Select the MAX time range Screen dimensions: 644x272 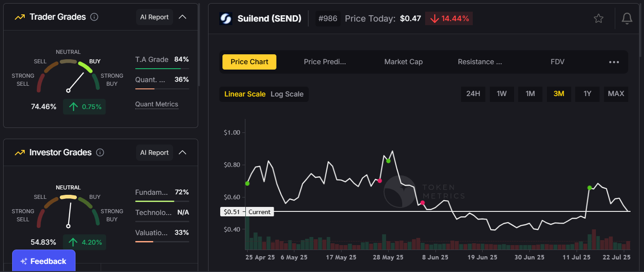click(616, 94)
